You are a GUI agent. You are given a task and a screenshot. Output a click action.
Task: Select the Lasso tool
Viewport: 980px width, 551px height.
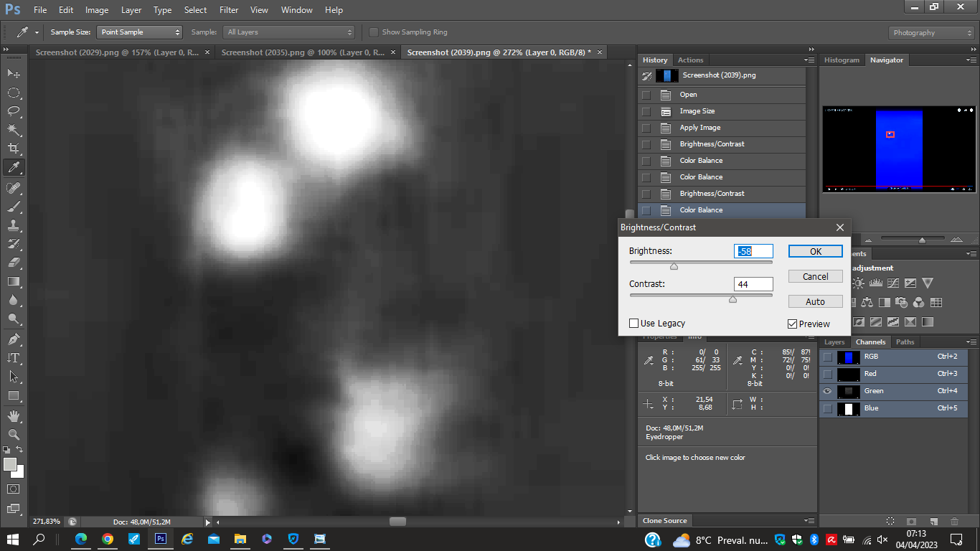(x=14, y=111)
